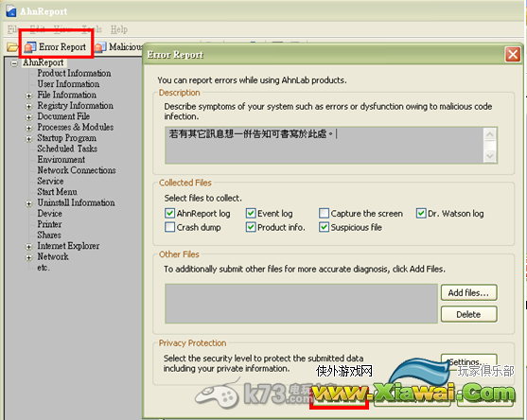The width and height of the screenshot is (527, 420).
Task: Click the Error Report toolbar icon
Action: [30, 47]
